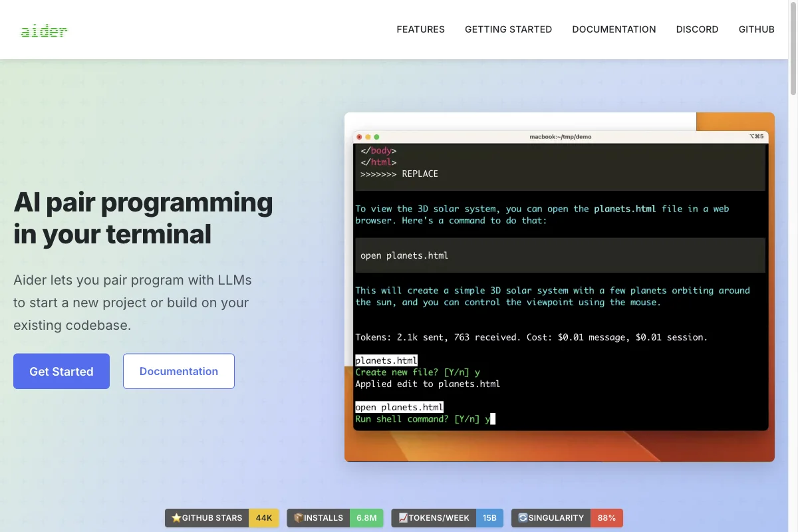The height and width of the screenshot is (532, 798).
Task: Open the Getting Started nav link
Action: (509, 29)
